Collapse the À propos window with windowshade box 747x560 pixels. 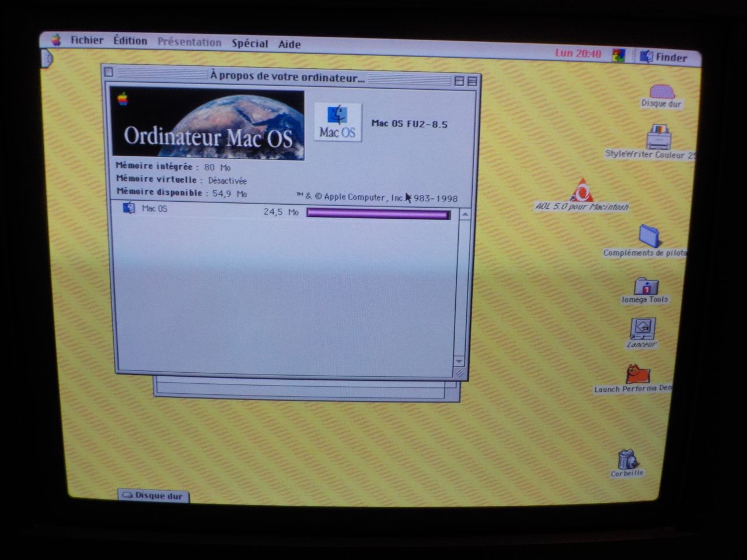point(472,82)
